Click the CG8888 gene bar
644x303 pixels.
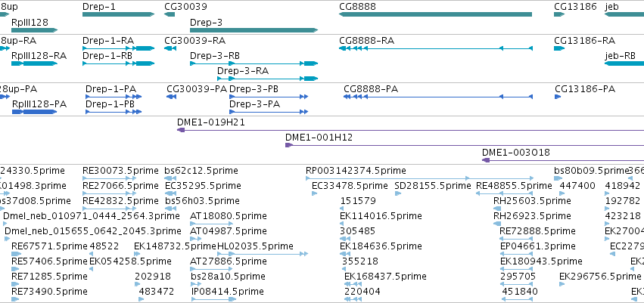(435, 14)
